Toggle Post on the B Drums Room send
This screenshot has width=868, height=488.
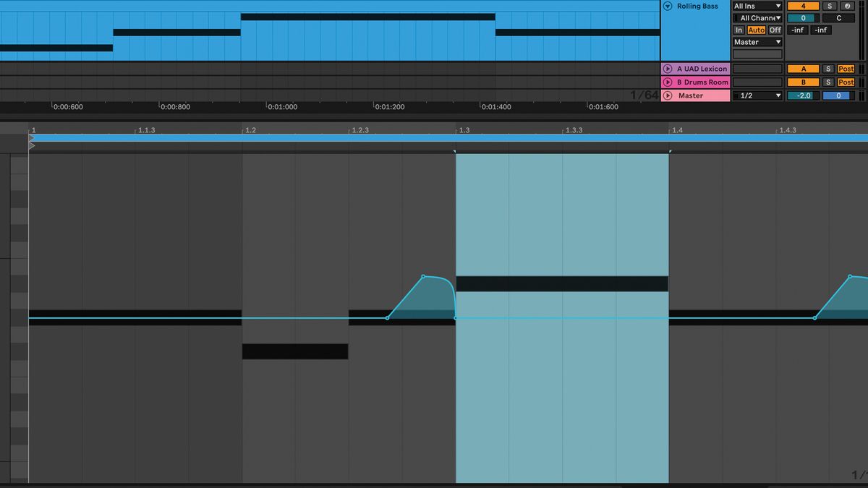tap(846, 82)
